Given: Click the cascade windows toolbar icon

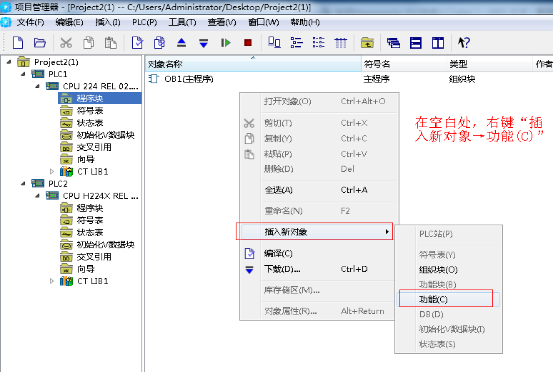Looking at the screenshot, I should [393, 43].
